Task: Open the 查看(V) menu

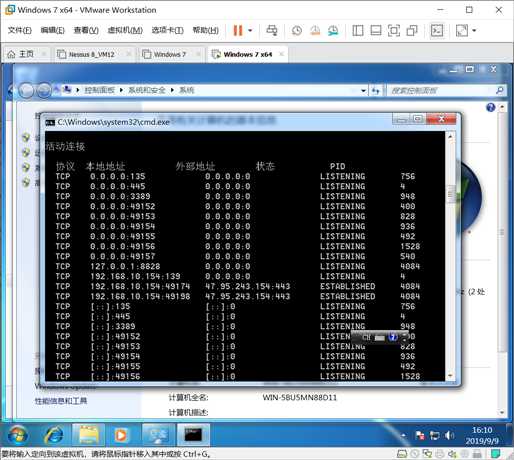Action: 86,30
